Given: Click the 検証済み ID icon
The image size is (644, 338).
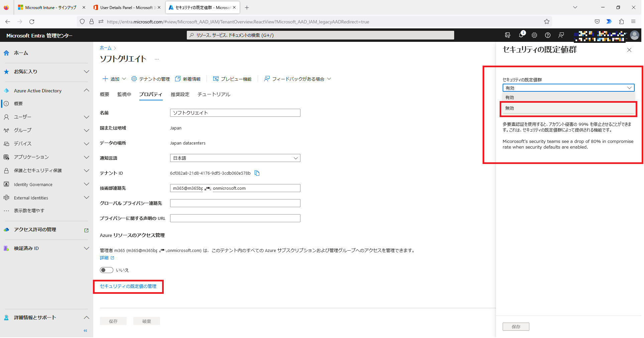Looking at the screenshot, I should [6, 248].
